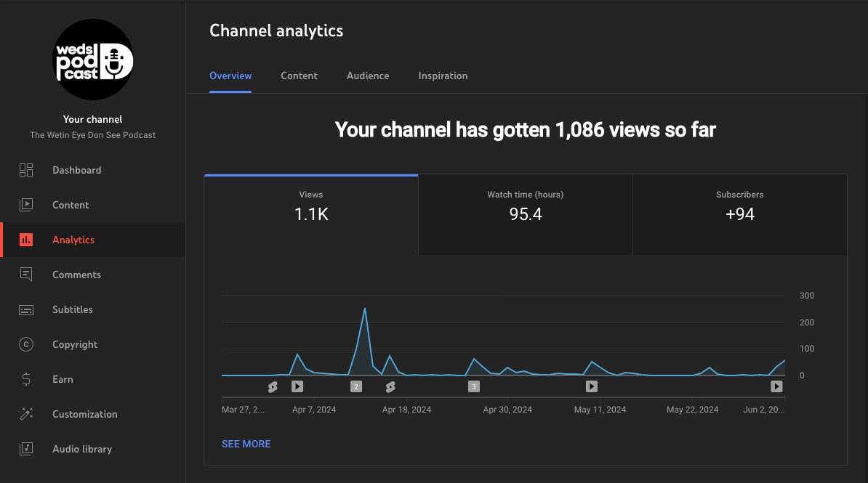Click the '200' y-axis value

tap(806, 322)
